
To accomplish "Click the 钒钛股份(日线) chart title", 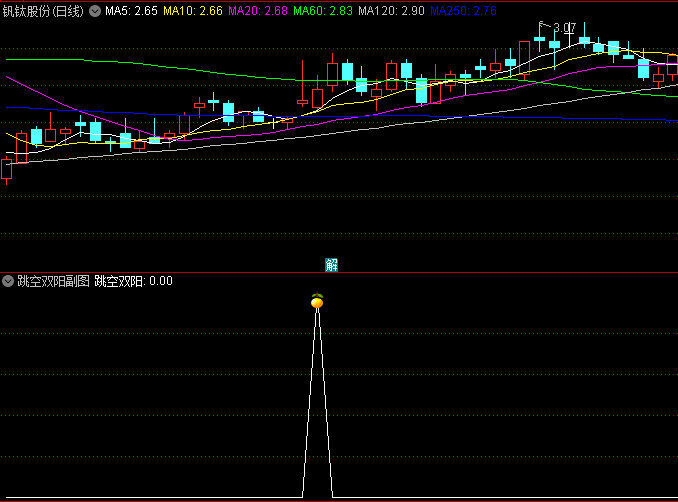I will click(43, 11).
